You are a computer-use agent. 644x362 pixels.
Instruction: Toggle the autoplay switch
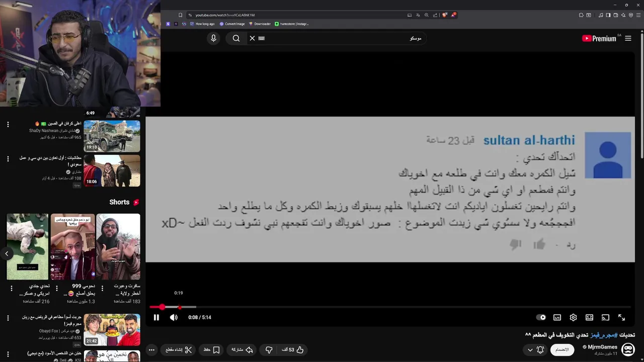tap(541, 317)
